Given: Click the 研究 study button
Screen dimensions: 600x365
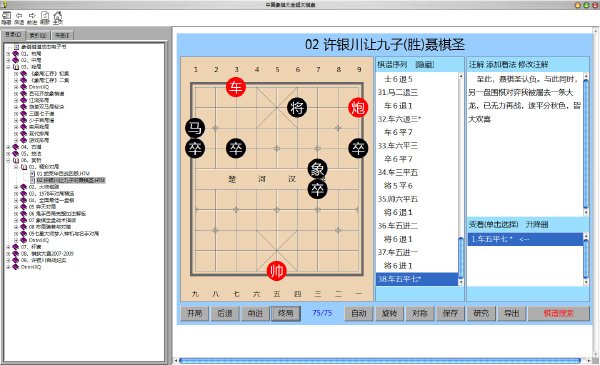Looking at the screenshot, I should (481, 313).
